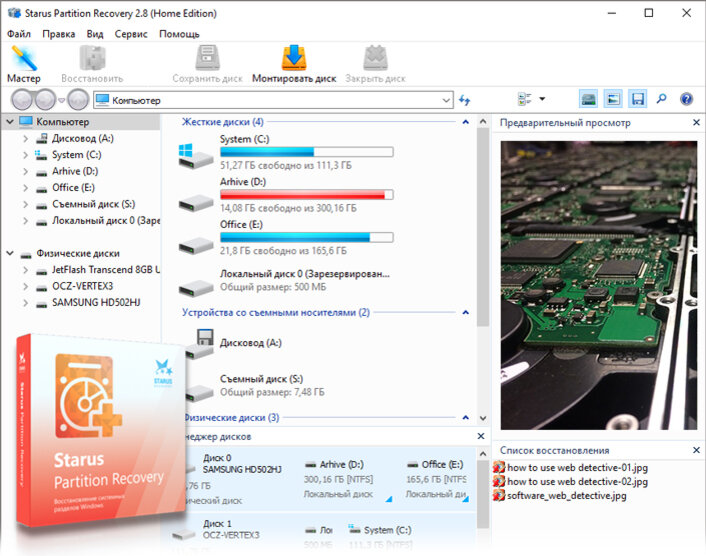Viewport: 706px width, 556px height.
Task: Collapse Устройства со съемными носителями group
Action: point(466,312)
